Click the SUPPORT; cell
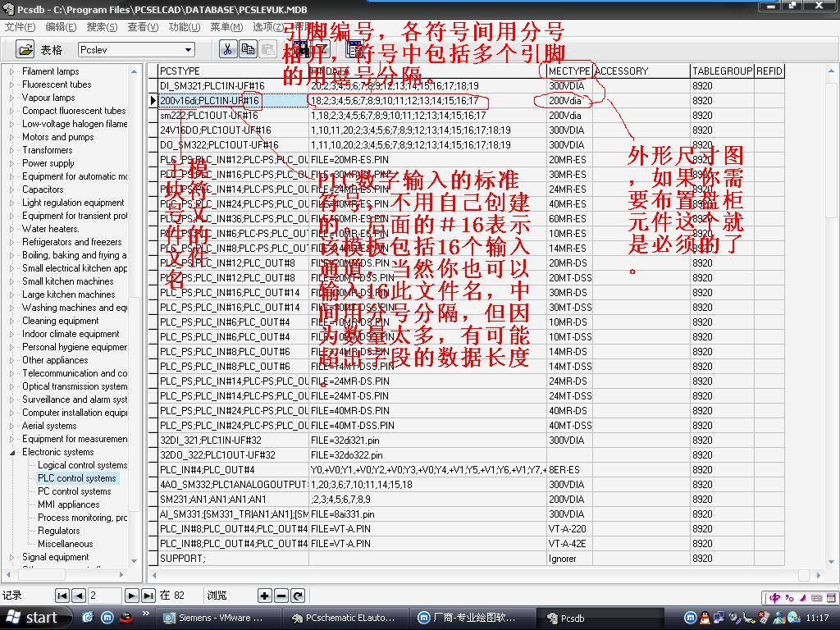Screen dimensions: 840x630 coord(234,558)
